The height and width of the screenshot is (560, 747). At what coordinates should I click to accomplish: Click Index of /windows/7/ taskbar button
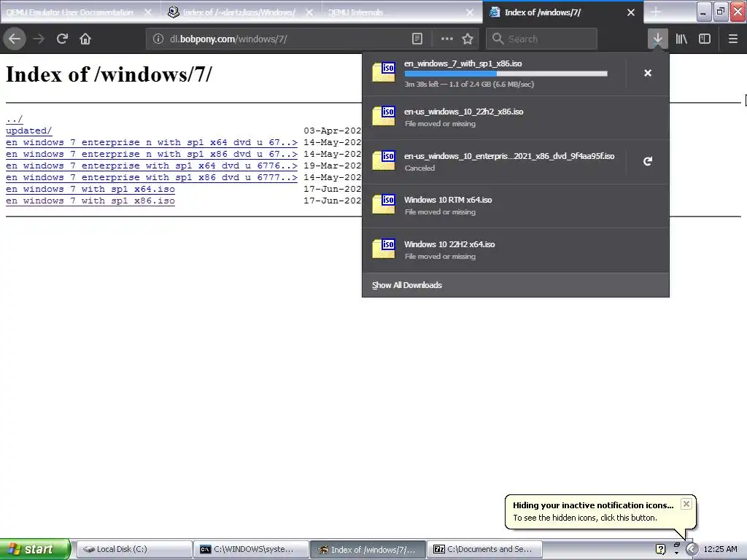(368, 549)
